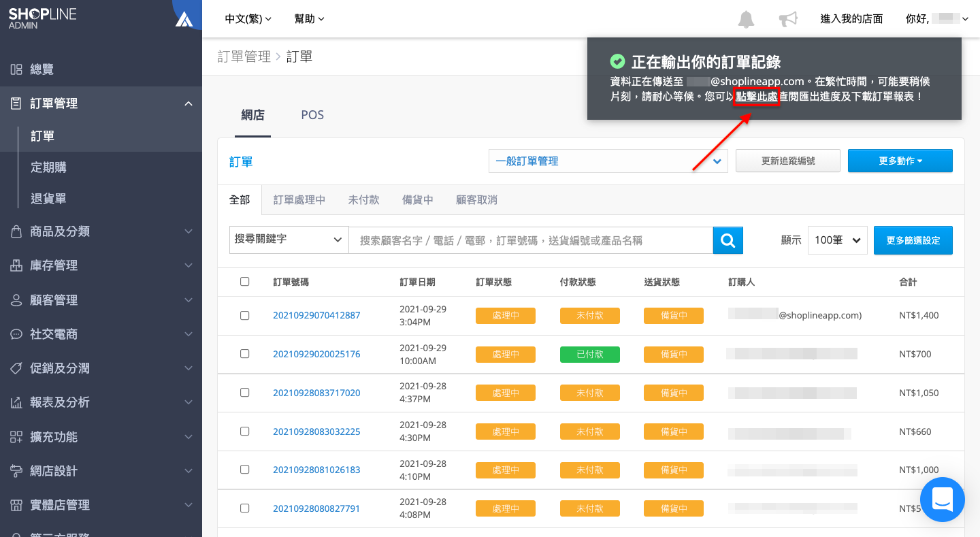Click the green checkmark in notification
The height and width of the screenshot is (537, 980).
pyautogui.click(x=617, y=61)
